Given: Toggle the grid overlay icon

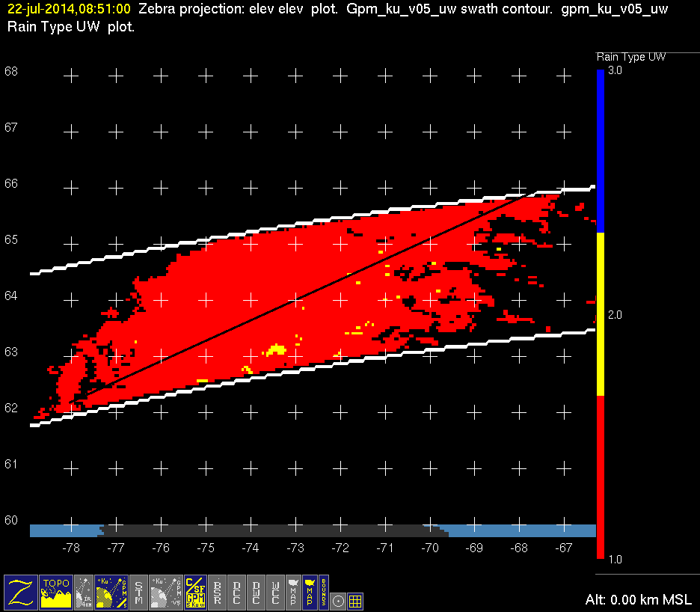Looking at the screenshot, I should tap(355, 600).
